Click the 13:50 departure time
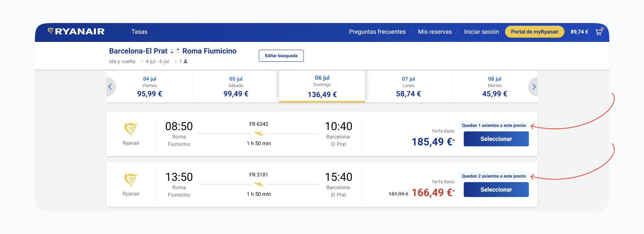 point(179,177)
